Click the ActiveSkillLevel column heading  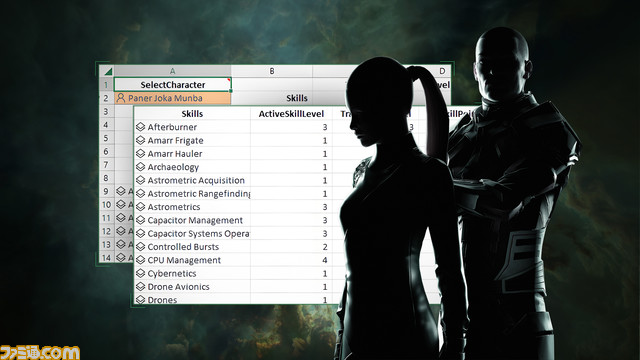click(x=291, y=113)
